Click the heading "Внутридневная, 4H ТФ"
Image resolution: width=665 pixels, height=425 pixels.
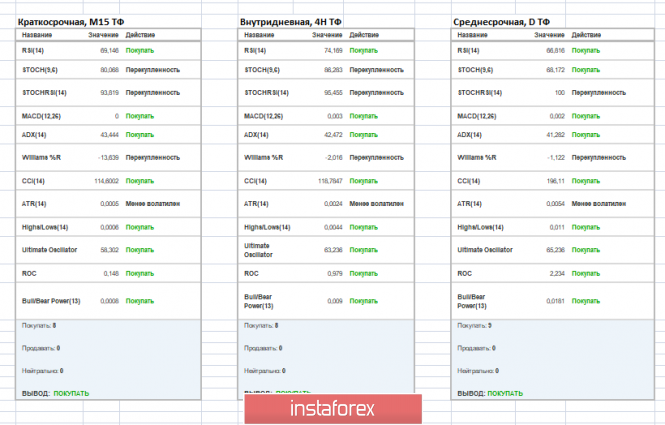[x=291, y=22]
